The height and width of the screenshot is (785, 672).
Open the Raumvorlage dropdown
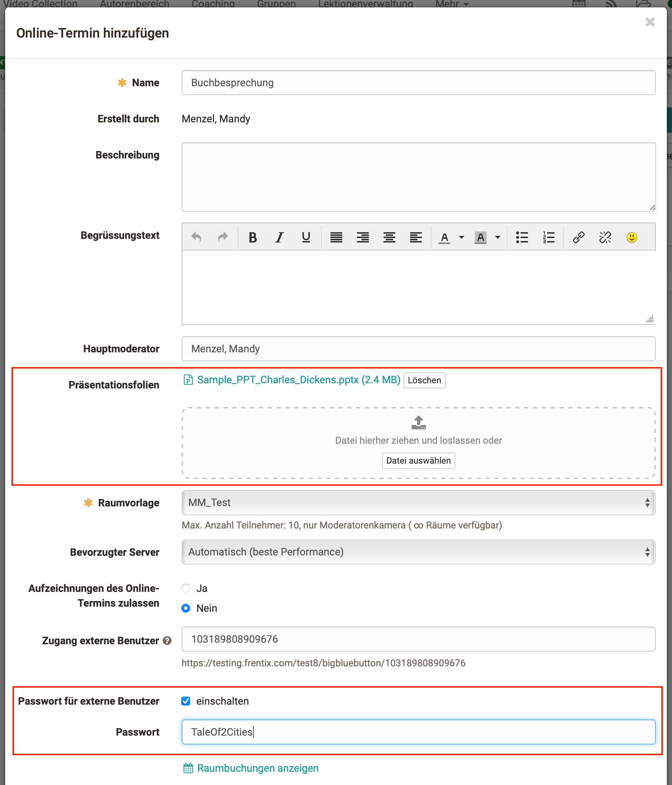tap(418, 502)
